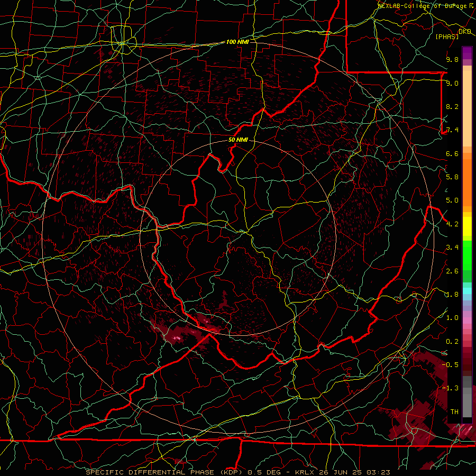Click the 1.8 legend value
The width and height of the screenshot is (476, 476).
tap(452, 295)
